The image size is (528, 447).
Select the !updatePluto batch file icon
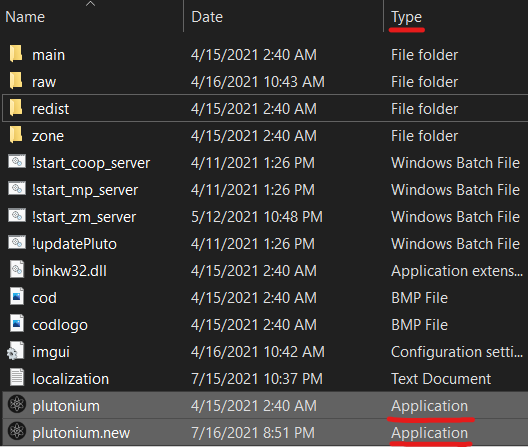pos(17,243)
